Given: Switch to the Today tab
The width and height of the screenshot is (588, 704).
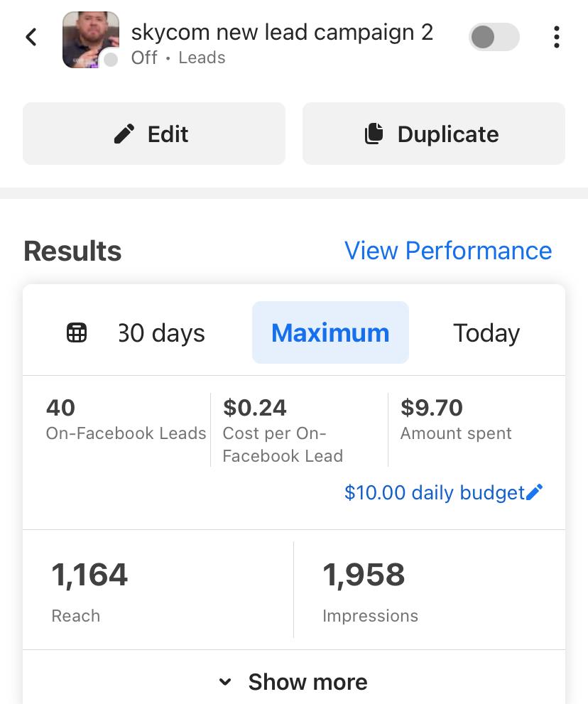Looking at the screenshot, I should tap(486, 332).
